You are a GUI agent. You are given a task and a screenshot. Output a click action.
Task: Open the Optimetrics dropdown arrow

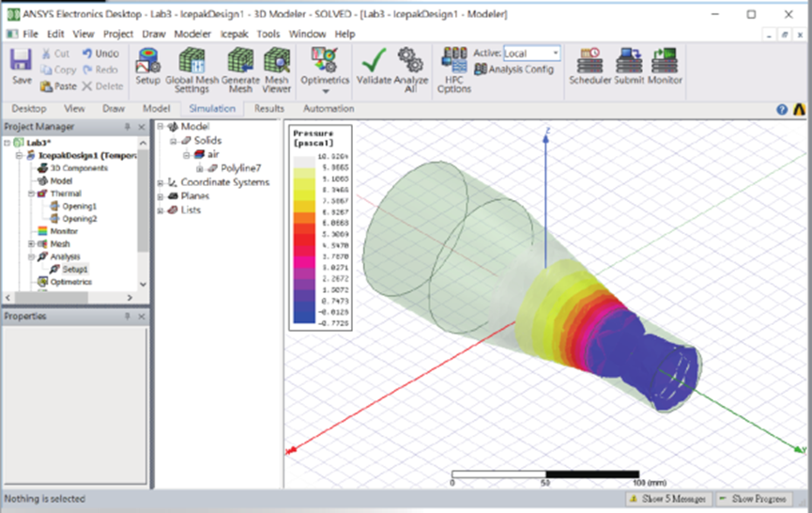tap(325, 92)
